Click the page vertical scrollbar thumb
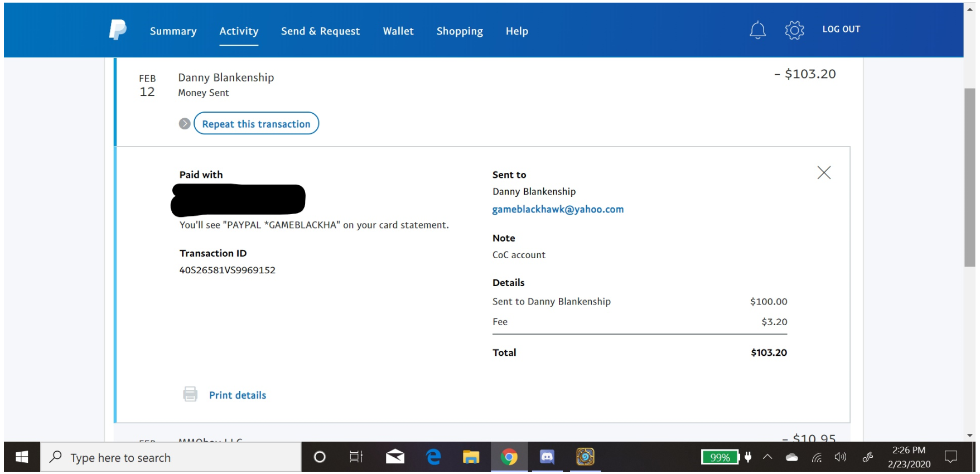This screenshot has width=980, height=474. coord(970,177)
